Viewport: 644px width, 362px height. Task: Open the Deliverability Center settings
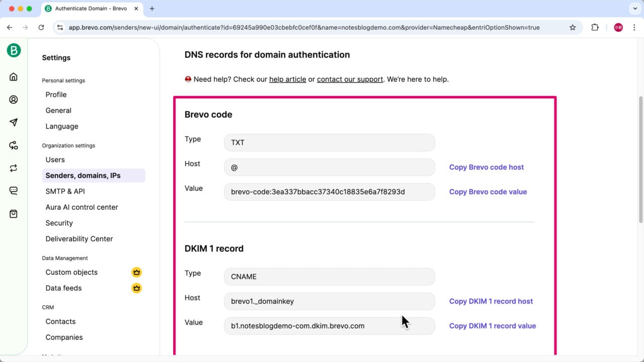[79, 239]
